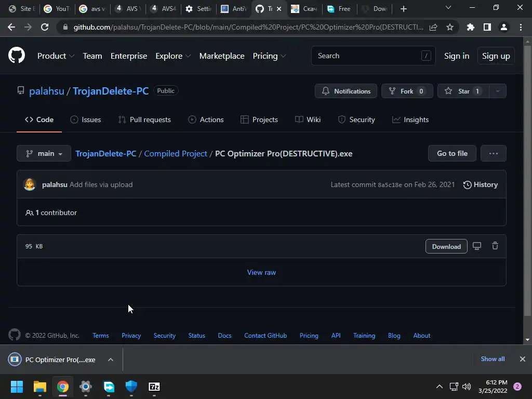The height and width of the screenshot is (399, 532).
Task: Click Compiled Project breadcrumb link
Action: (x=176, y=154)
